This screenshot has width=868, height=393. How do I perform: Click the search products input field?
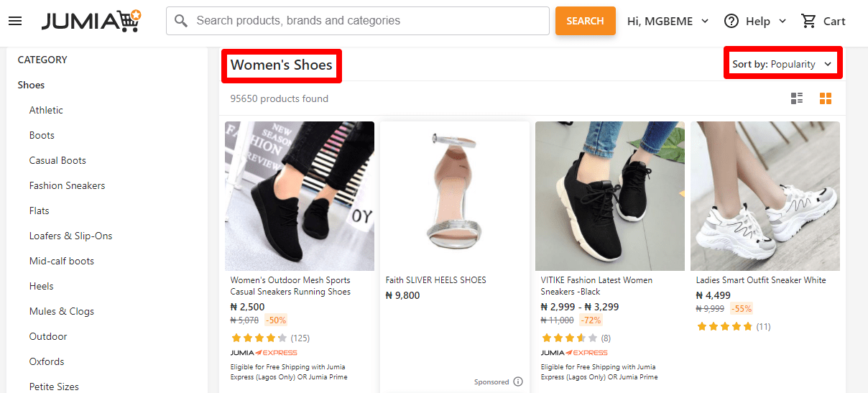(366, 21)
